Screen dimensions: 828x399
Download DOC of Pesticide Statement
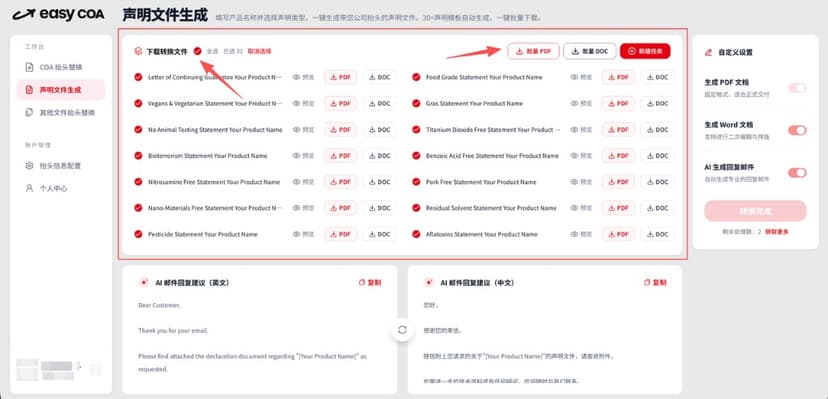click(x=380, y=234)
